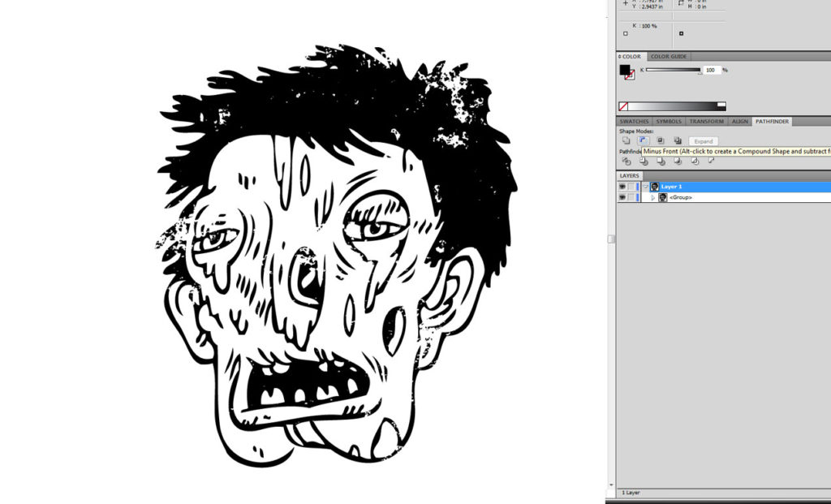
Task: Apply the Merge pathfinder
Action: click(661, 161)
